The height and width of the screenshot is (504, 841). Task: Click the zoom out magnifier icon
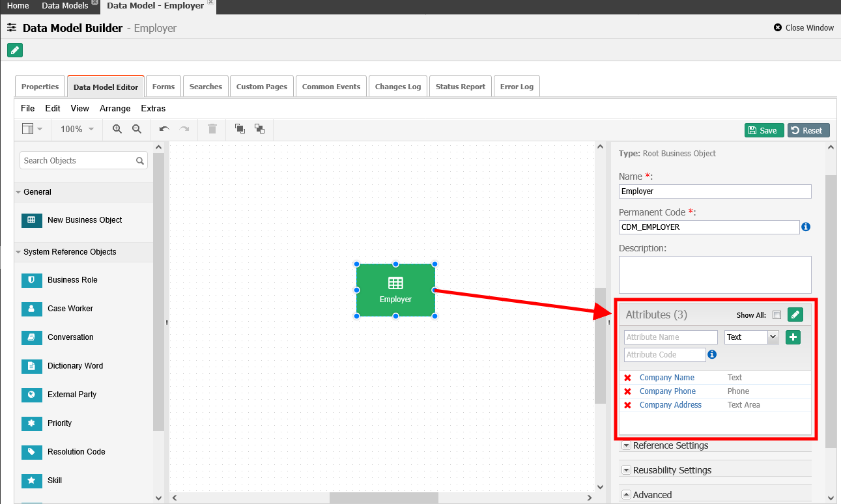coord(137,129)
